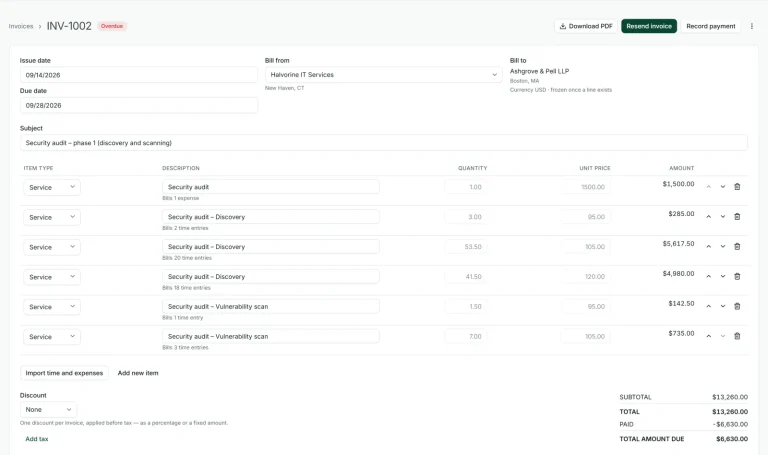Open item type dropdown for $285.00 row
Image resolution: width=768 pixels, height=455 pixels.
[x=52, y=217]
